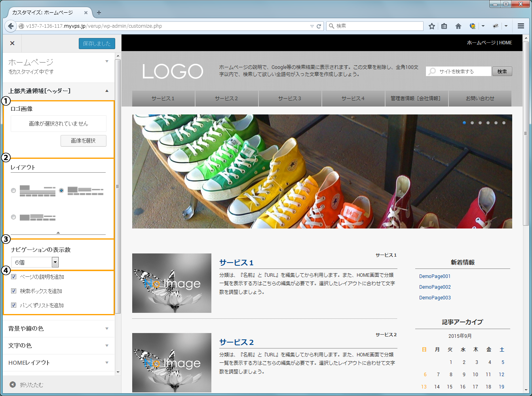The height and width of the screenshot is (396, 532).
Task: Open the Firefox hamburger menu
Action: (x=521, y=26)
